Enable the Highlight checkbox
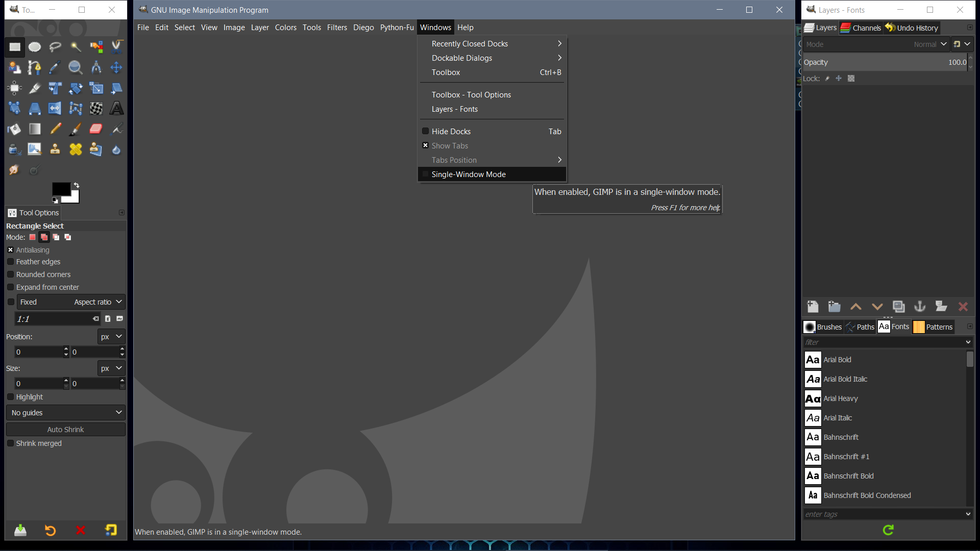 [x=10, y=397]
